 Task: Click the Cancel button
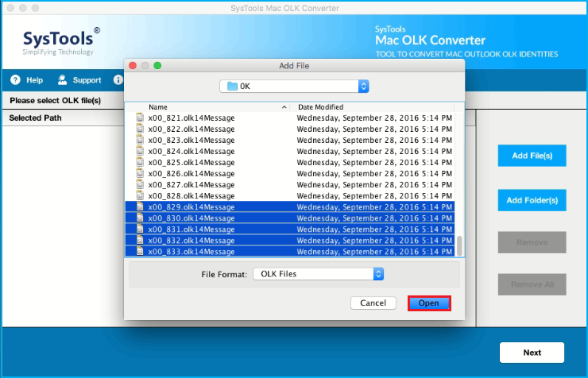373,303
